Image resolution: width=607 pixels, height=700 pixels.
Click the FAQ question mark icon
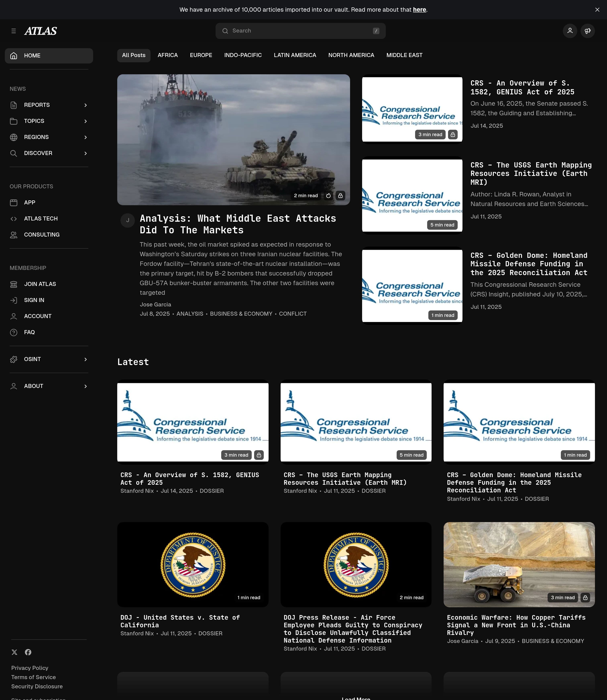pyautogui.click(x=14, y=332)
